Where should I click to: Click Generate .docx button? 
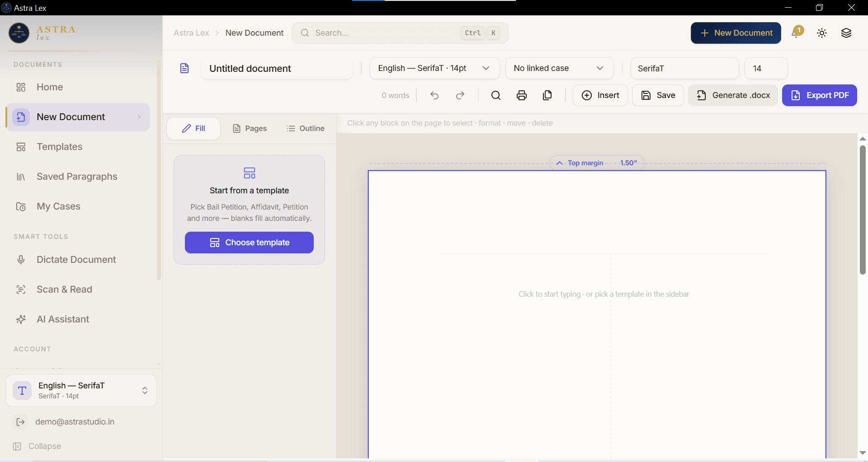733,95
